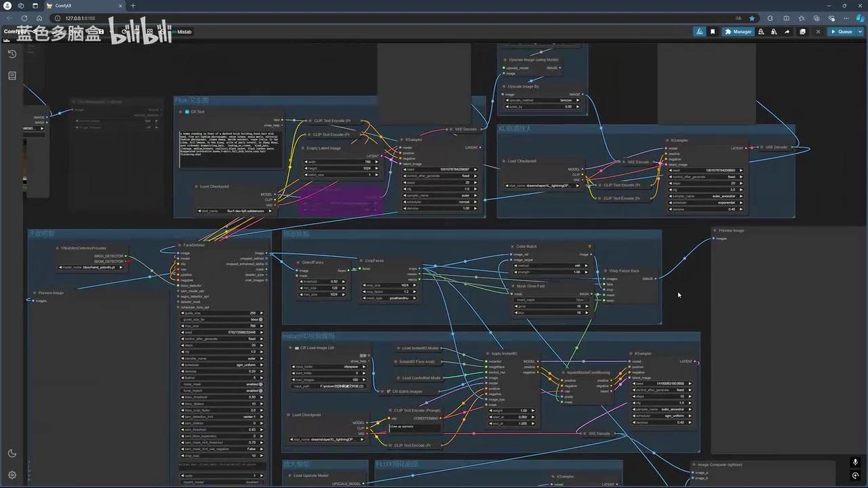Open the image gallery icon in toolbar

coord(803,31)
